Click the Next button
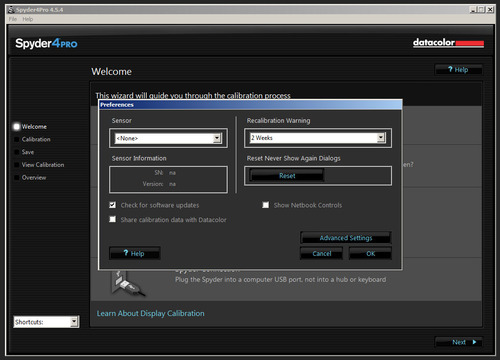The width and height of the screenshot is (500, 360). pos(459,342)
